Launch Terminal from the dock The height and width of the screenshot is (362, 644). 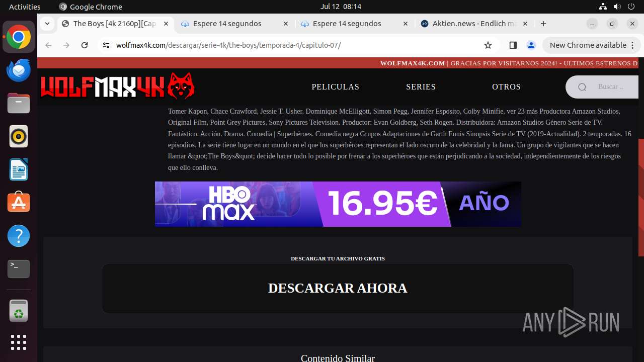19,269
